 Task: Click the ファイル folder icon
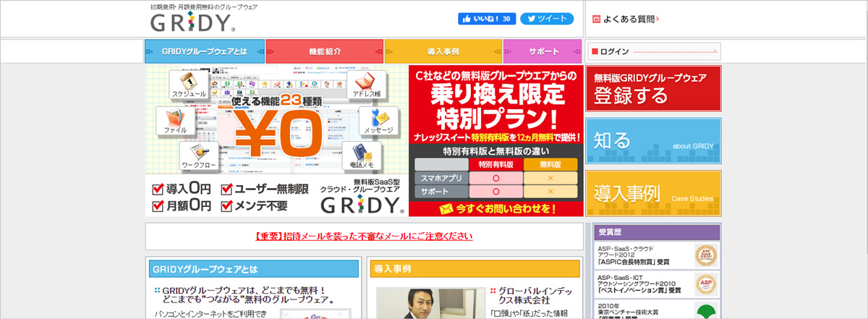coord(176,119)
